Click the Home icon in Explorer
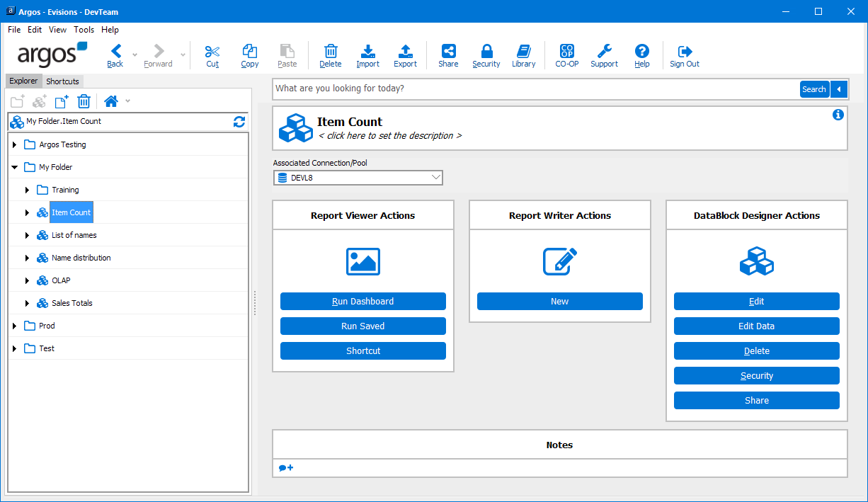The height and width of the screenshot is (502, 868). (x=111, y=101)
